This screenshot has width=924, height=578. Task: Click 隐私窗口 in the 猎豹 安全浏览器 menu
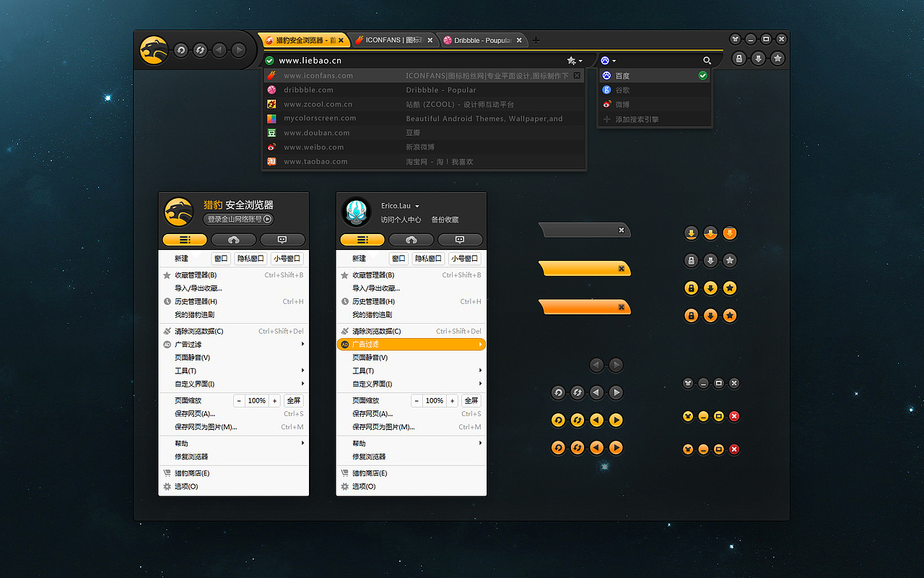click(x=250, y=259)
